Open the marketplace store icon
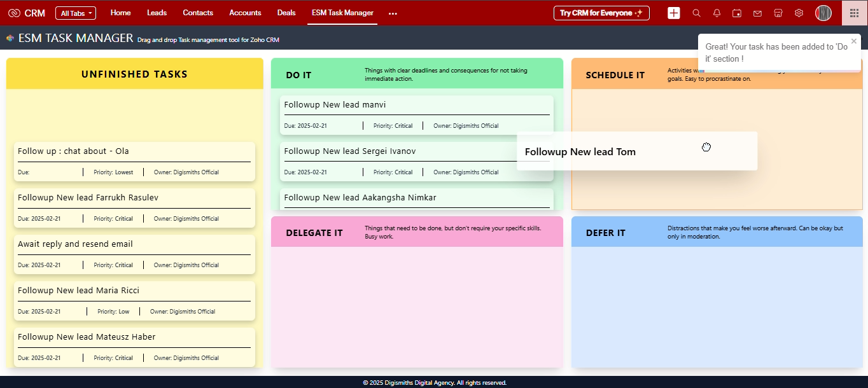The height and width of the screenshot is (388, 868). point(778,13)
